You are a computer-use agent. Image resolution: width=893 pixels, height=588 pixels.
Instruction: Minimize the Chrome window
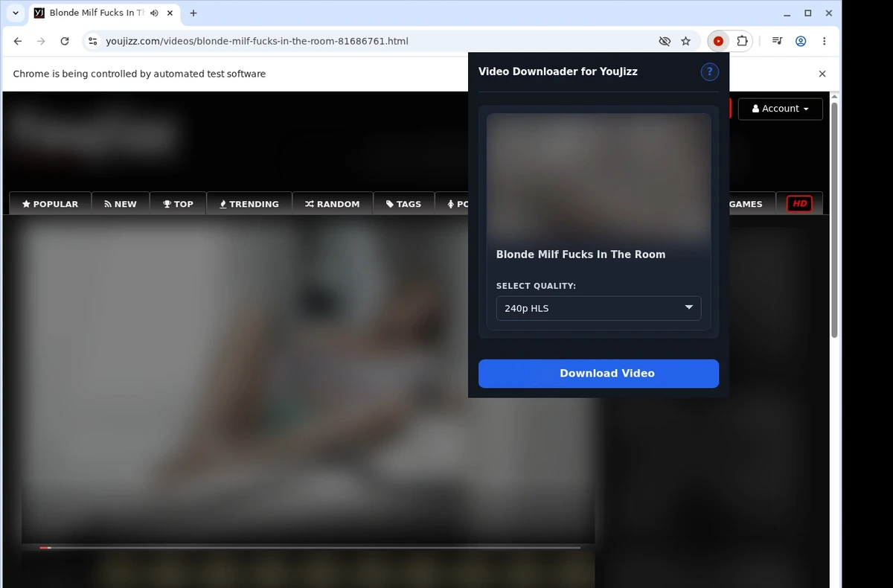(787, 13)
